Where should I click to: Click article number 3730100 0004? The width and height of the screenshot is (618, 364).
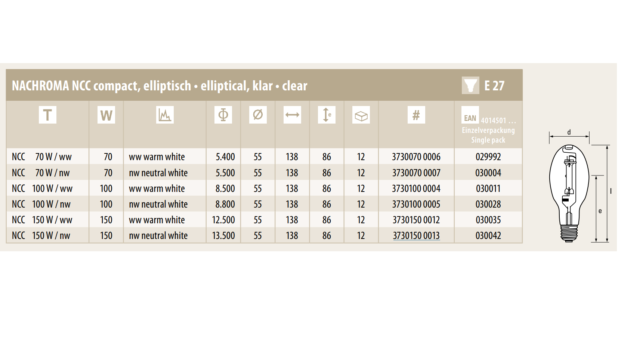coord(416,189)
